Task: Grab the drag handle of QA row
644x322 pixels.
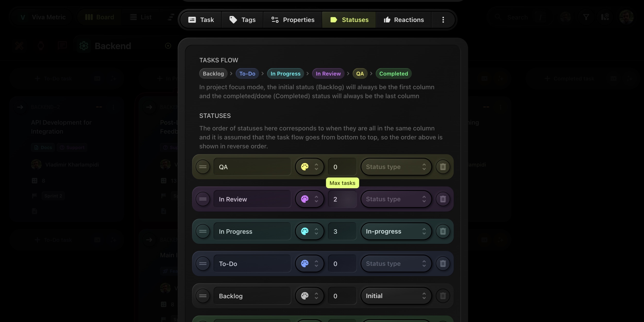Action: tap(203, 167)
